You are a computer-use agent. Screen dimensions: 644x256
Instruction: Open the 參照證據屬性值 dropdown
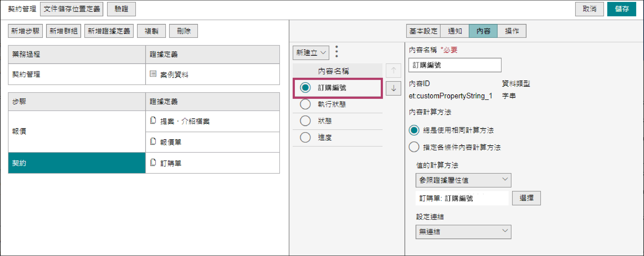463,180
